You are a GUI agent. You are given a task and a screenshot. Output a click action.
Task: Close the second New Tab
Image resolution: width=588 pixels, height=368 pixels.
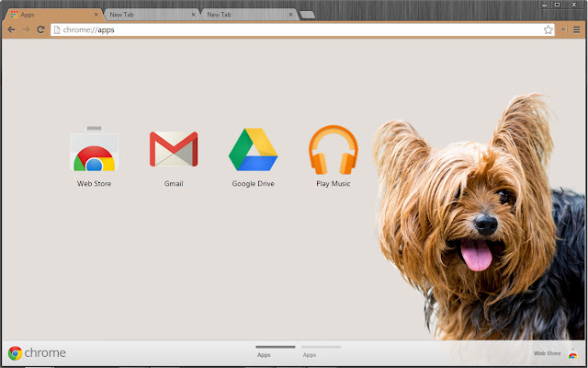pyautogui.click(x=290, y=15)
